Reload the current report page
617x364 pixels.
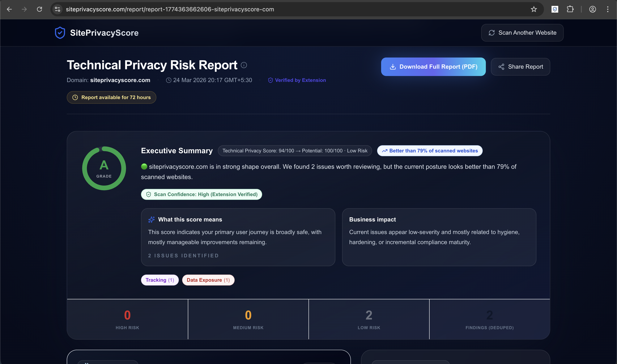(39, 9)
